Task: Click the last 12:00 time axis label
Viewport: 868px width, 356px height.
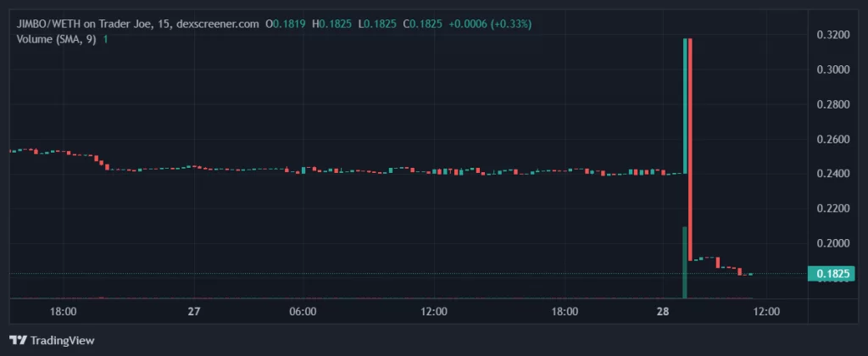Action: click(x=765, y=312)
